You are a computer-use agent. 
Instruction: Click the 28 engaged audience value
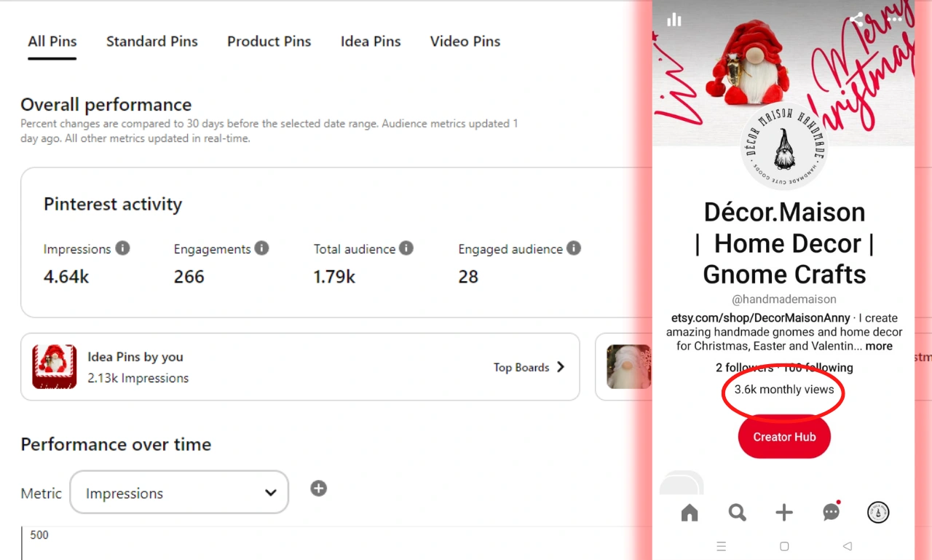(468, 277)
